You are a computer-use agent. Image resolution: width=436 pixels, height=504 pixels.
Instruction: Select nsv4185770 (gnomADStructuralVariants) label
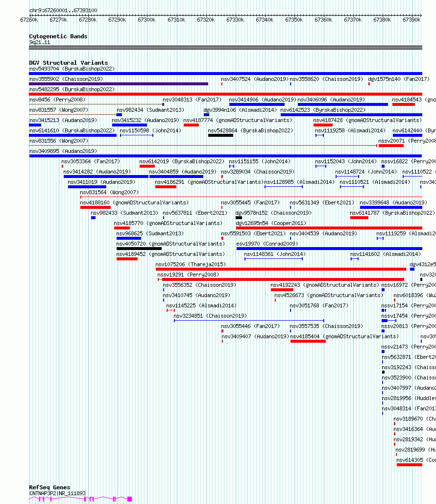(x=168, y=223)
